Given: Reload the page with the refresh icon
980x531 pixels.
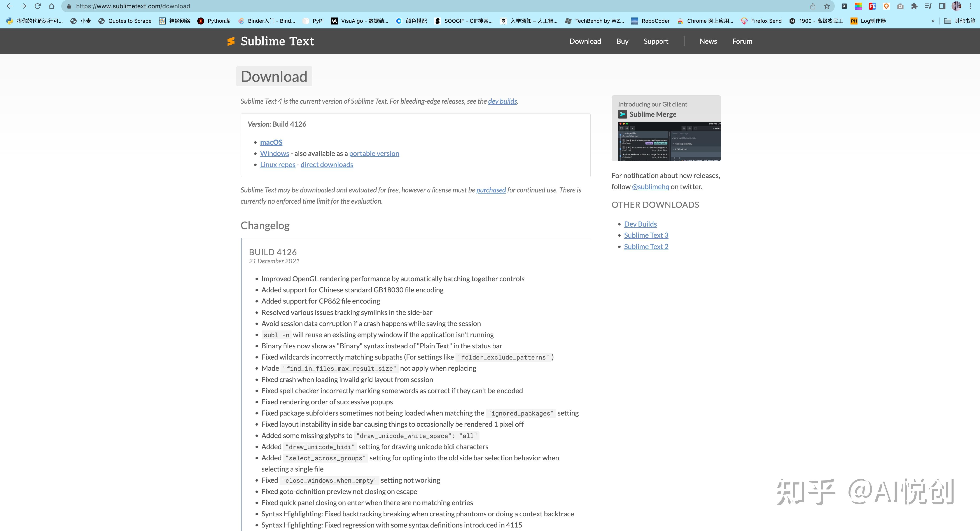Looking at the screenshot, I should coord(37,6).
